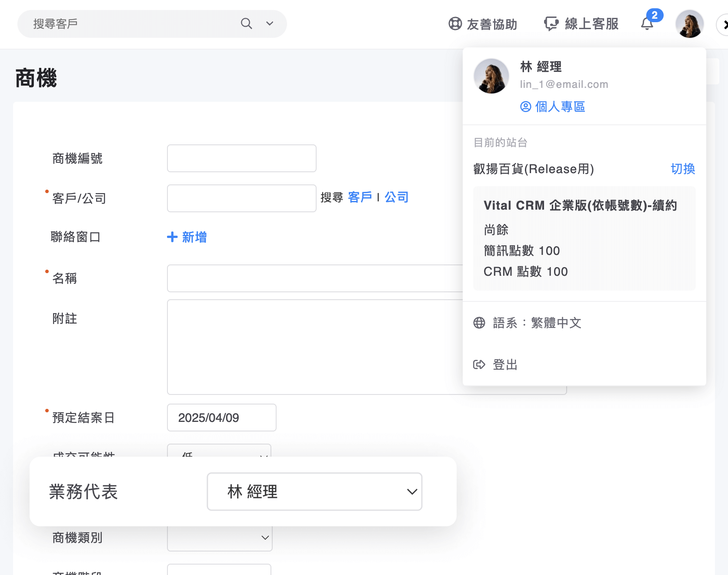Click the 商機編號 input field
This screenshot has width=728, height=575.
pyautogui.click(x=241, y=158)
